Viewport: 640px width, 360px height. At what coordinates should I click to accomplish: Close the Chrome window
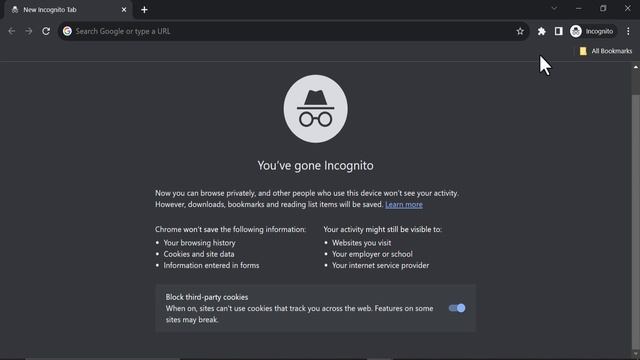(627, 9)
